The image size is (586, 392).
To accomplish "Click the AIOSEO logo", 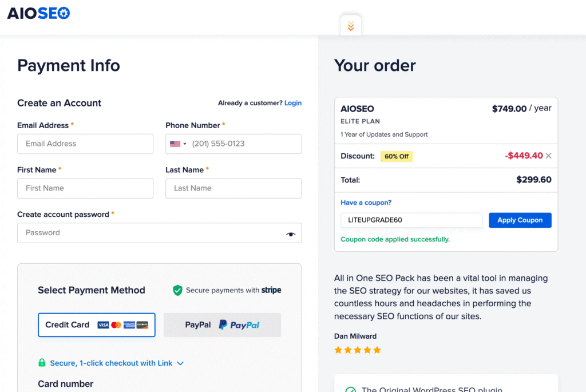I will tap(38, 13).
